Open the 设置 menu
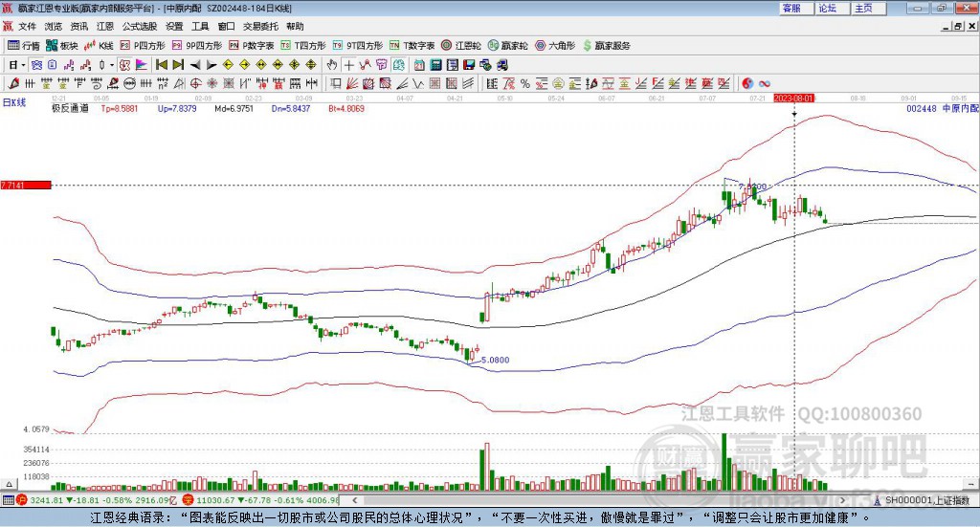The height and width of the screenshot is (527, 980). coord(174,26)
